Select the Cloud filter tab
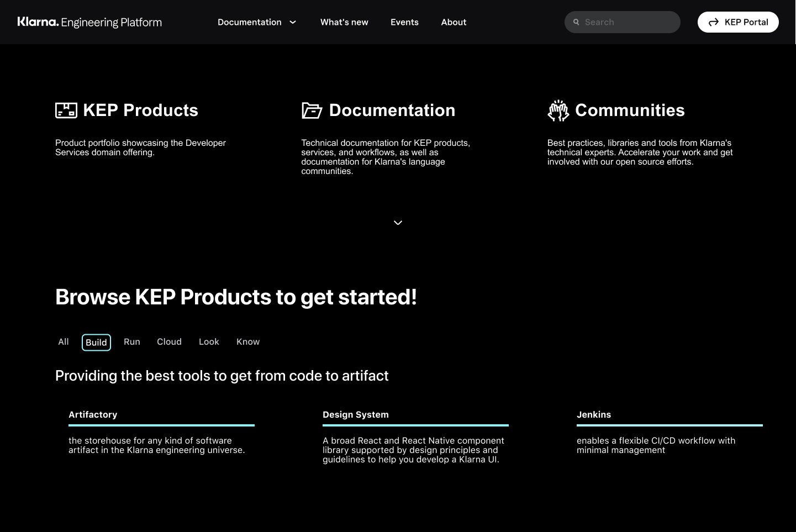The height and width of the screenshot is (532, 796). (x=169, y=342)
